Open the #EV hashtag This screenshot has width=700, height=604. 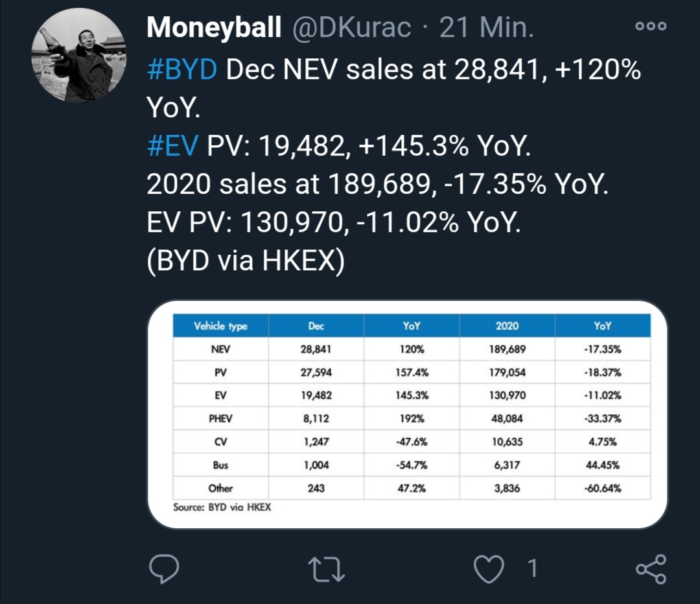point(172,148)
